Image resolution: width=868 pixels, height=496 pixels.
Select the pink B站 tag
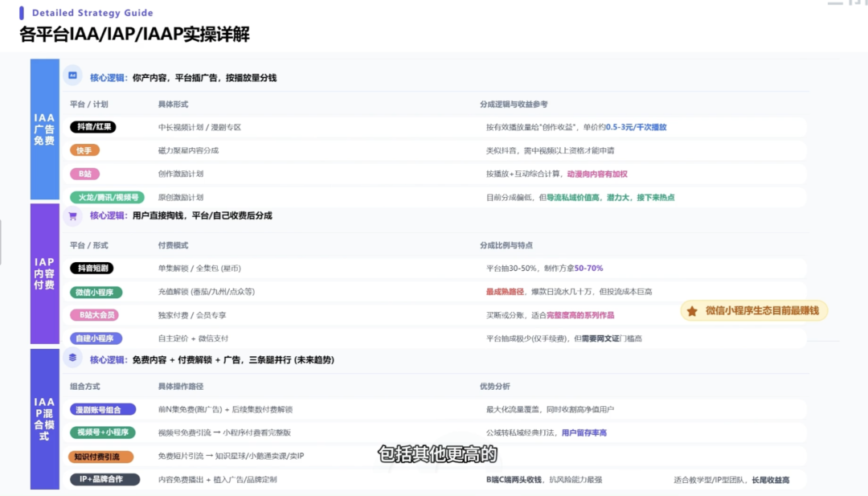click(x=84, y=174)
